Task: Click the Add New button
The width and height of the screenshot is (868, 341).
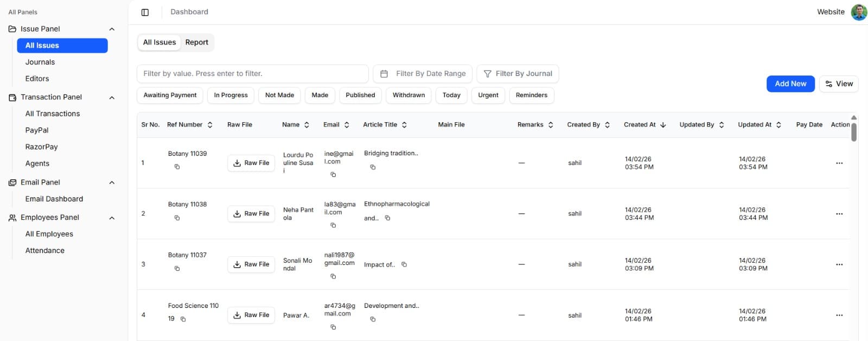Action: pyautogui.click(x=790, y=84)
